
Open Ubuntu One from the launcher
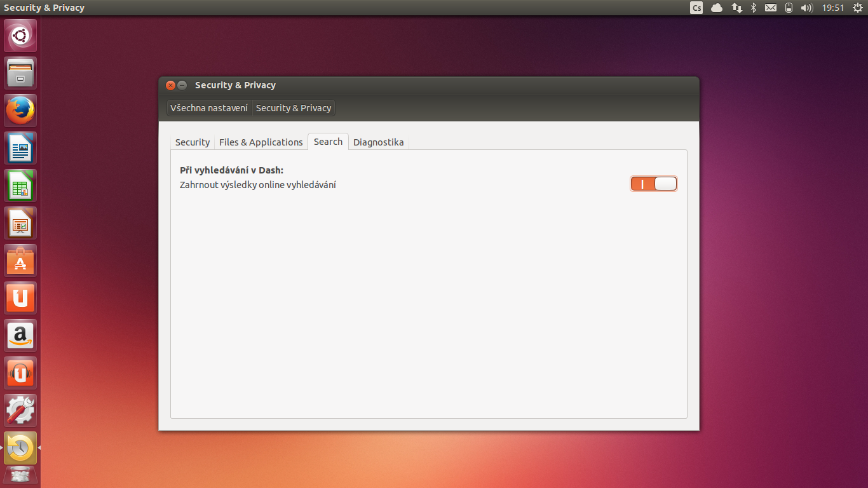[x=20, y=297]
